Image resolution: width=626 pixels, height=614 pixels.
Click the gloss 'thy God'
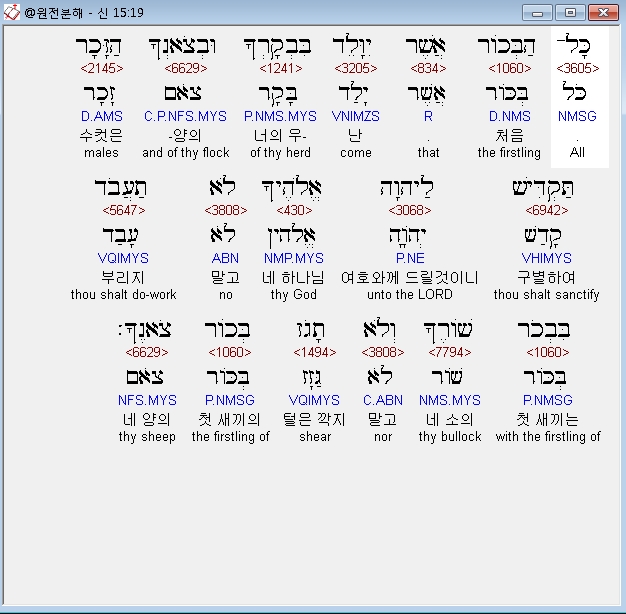tap(294, 295)
